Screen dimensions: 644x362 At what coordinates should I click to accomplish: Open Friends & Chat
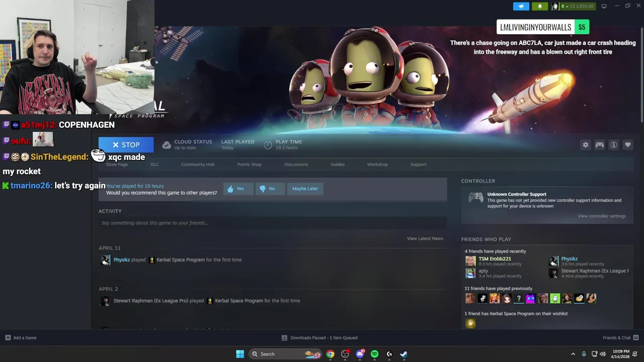tap(617, 338)
